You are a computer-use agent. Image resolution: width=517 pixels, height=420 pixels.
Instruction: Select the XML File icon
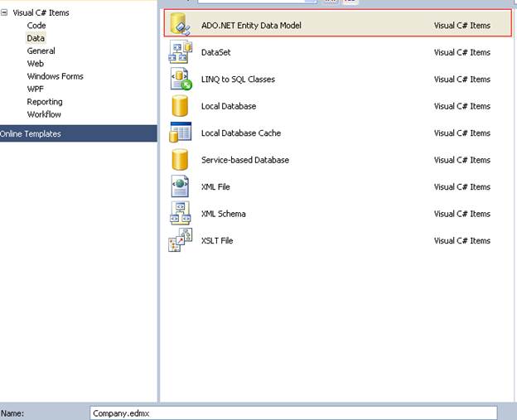180,186
